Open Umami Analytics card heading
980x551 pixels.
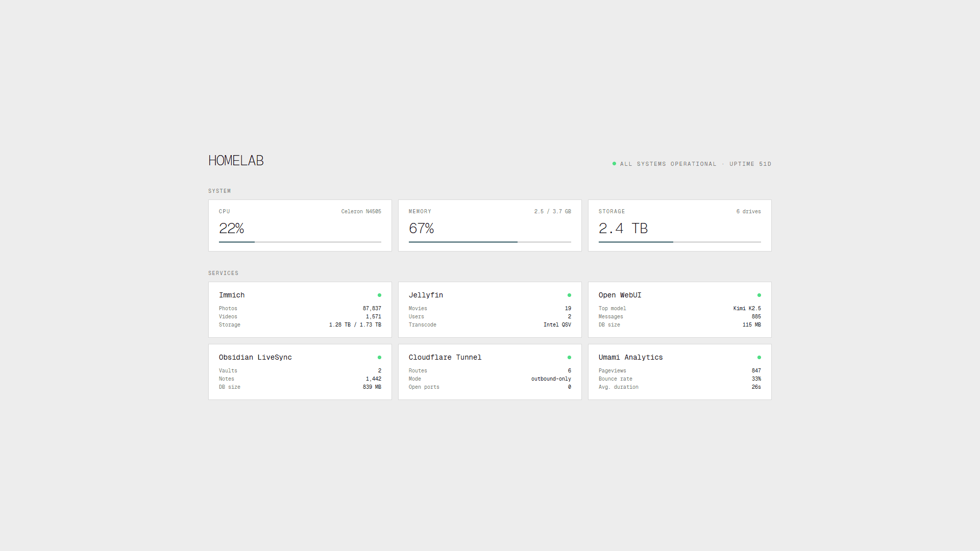(x=630, y=357)
